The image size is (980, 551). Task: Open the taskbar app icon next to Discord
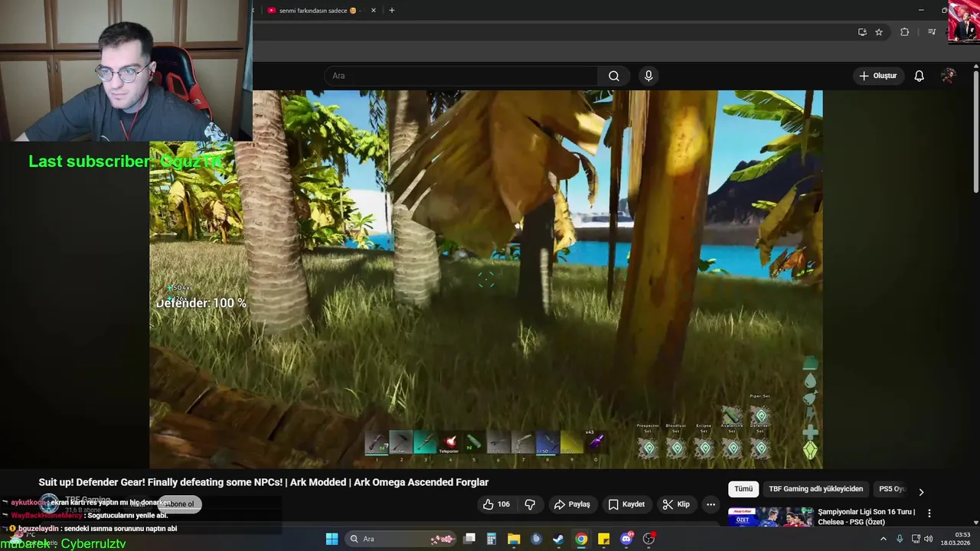point(648,539)
